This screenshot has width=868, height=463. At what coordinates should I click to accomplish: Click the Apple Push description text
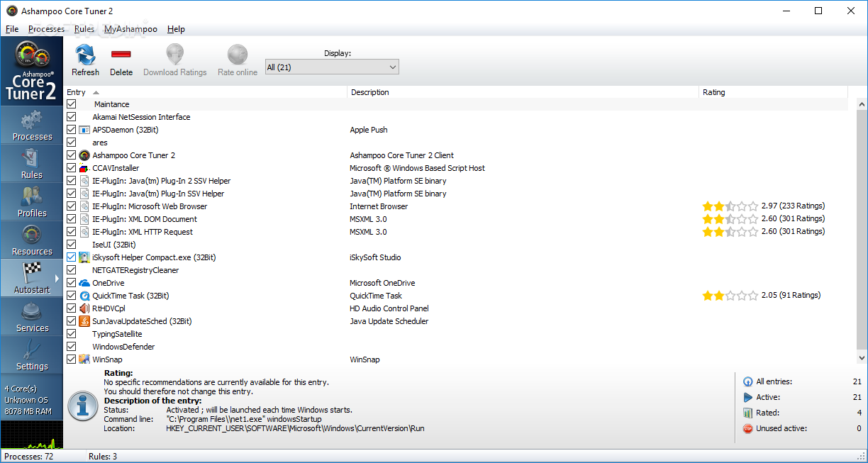(369, 130)
